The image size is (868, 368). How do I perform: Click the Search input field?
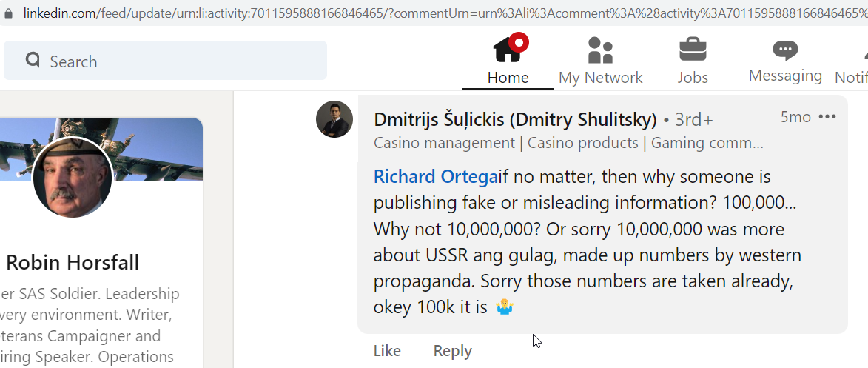click(166, 61)
